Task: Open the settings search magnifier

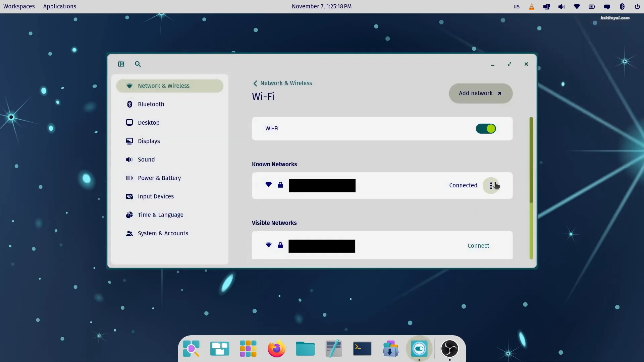Action: pyautogui.click(x=138, y=64)
